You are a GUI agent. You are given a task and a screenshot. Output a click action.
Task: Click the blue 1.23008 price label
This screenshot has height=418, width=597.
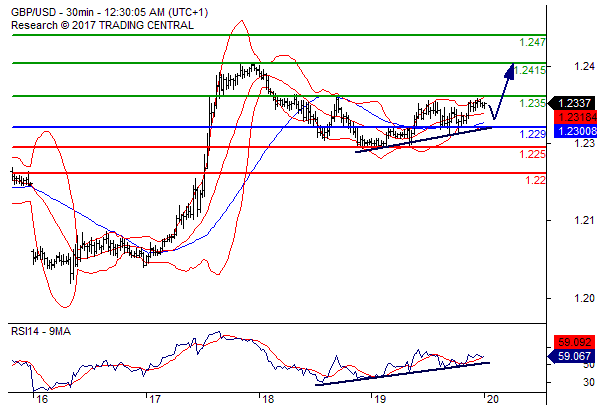tap(575, 131)
